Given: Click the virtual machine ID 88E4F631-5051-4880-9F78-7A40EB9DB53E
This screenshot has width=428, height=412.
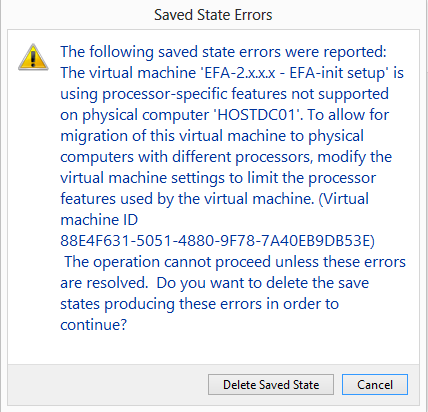Looking at the screenshot, I should click(x=217, y=241).
